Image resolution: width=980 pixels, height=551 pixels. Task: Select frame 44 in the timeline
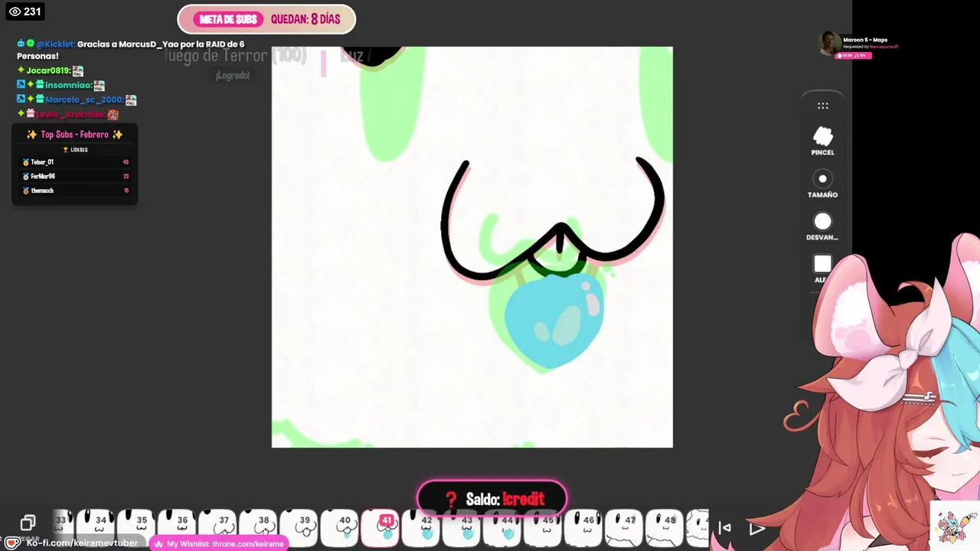(504, 528)
